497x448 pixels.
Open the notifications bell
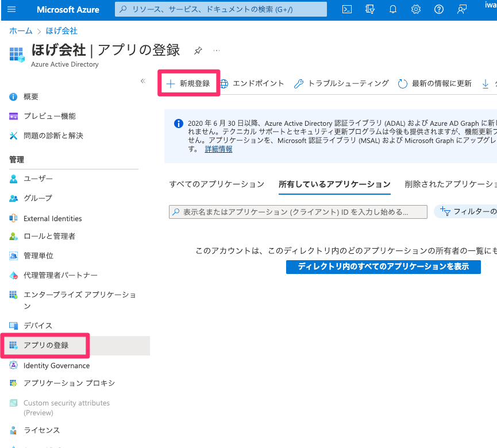[393, 9]
